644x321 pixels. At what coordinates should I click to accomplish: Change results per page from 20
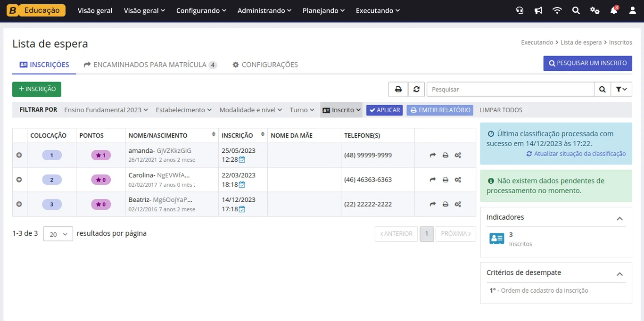(x=58, y=234)
